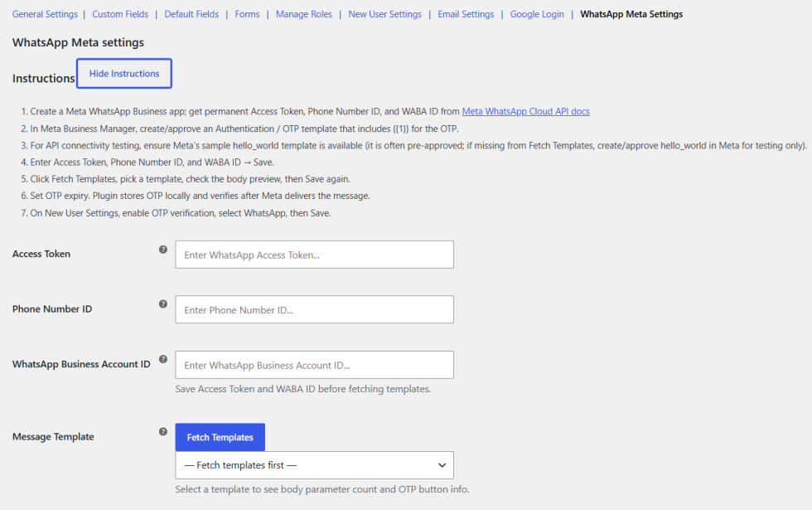Focus the WhatsApp Business Account ID field
This screenshot has height=510, width=812.
(314, 365)
